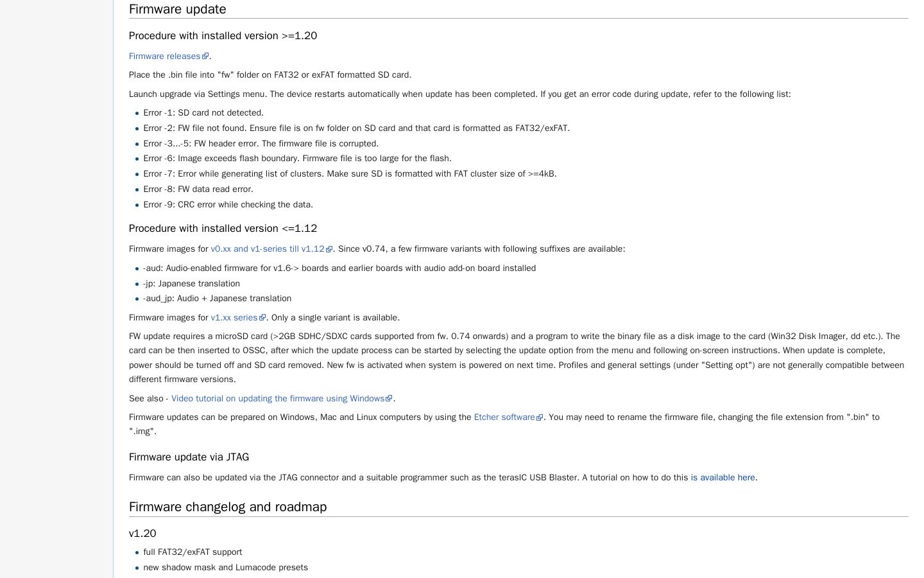Open the Firmware releases link
The height and width of the screenshot is (578, 924).
coord(165,57)
